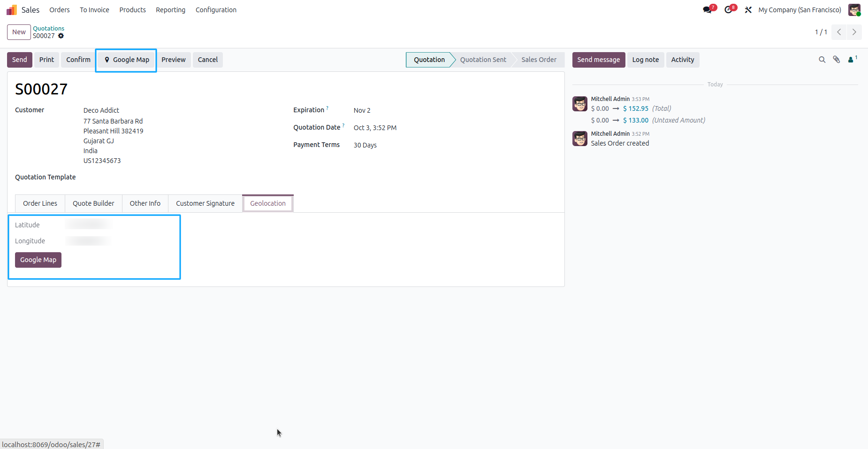The height and width of the screenshot is (449, 868).
Task: Go to previous record arrow
Action: coord(839,32)
